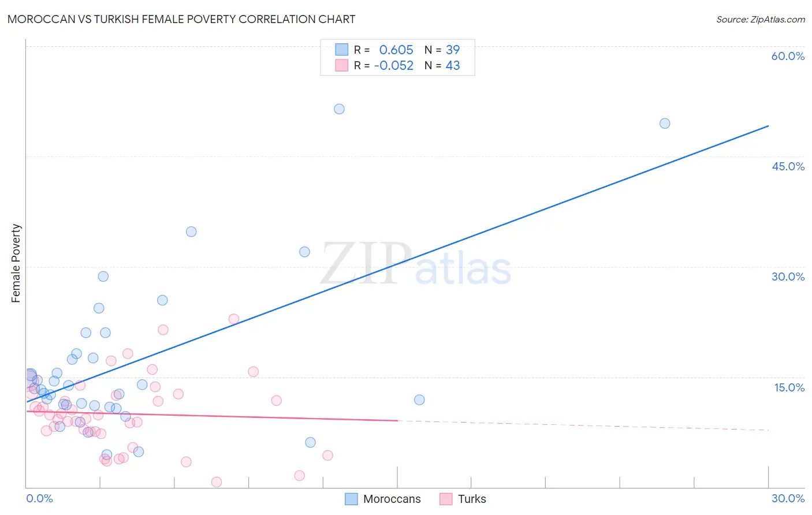Click the Turks legend label at bottom

[472, 499]
